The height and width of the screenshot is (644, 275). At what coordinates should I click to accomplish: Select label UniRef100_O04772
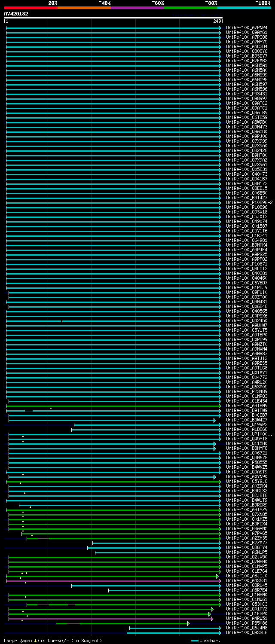pyautogui.click(x=247, y=377)
